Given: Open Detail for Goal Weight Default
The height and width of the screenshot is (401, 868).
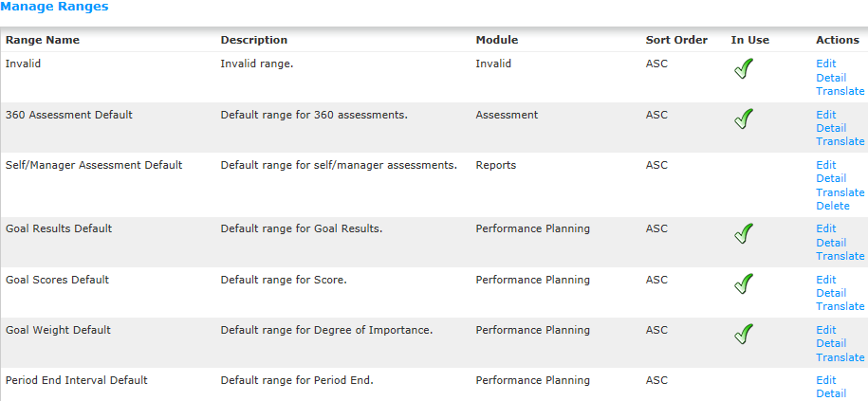Looking at the screenshot, I should pyautogui.click(x=831, y=343).
